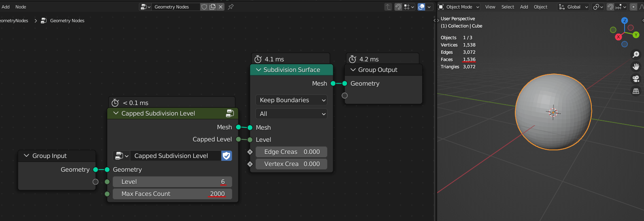Click the Level value field set to 6
Screen dimensions: 644x221
[172, 182]
